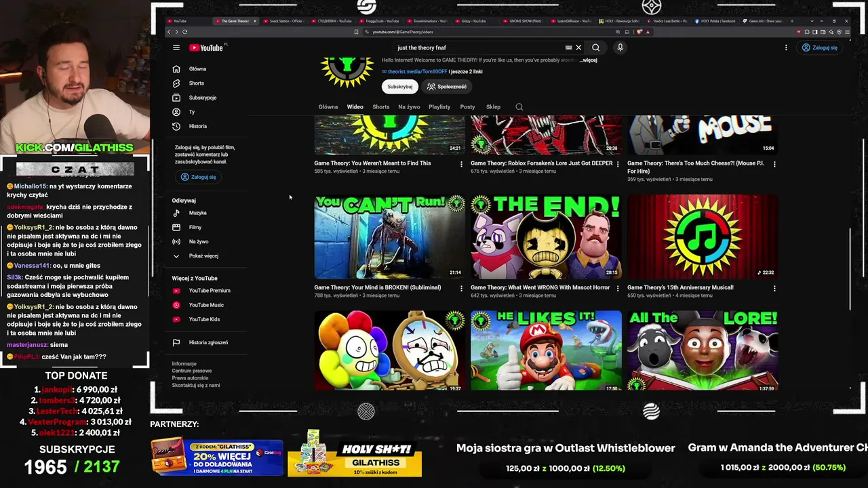Click the magnifier search button
Screen dimensions: 868x488
[x=595, y=47]
